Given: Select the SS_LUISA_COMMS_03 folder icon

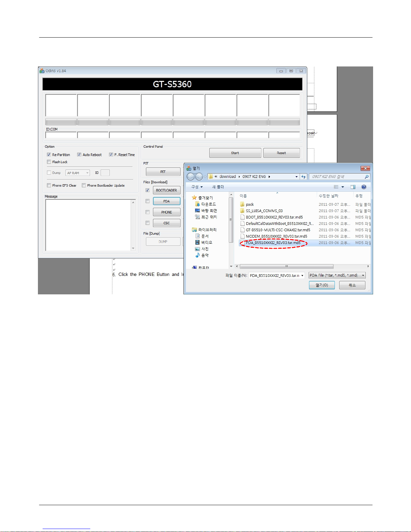Looking at the screenshot, I should (x=242, y=211).
